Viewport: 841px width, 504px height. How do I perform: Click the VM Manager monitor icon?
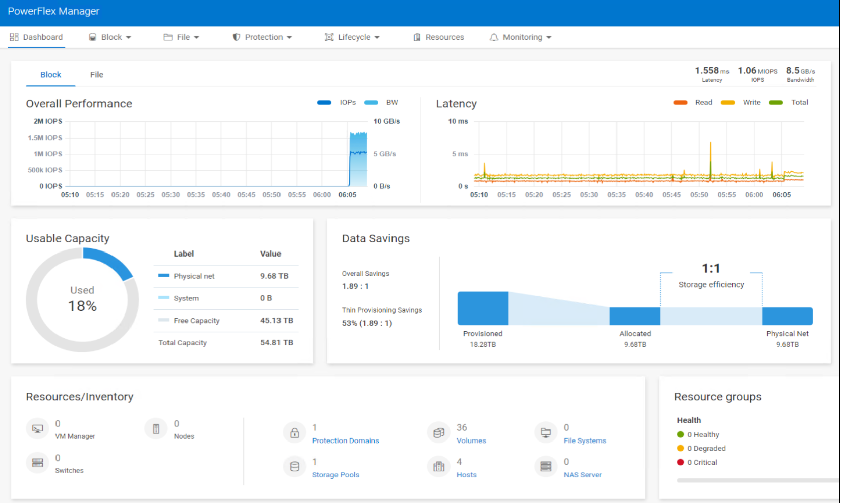point(38,429)
